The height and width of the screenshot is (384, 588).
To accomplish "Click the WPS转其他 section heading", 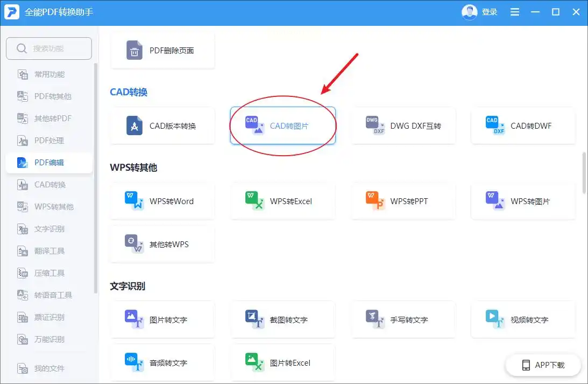I will [x=133, y=167].
